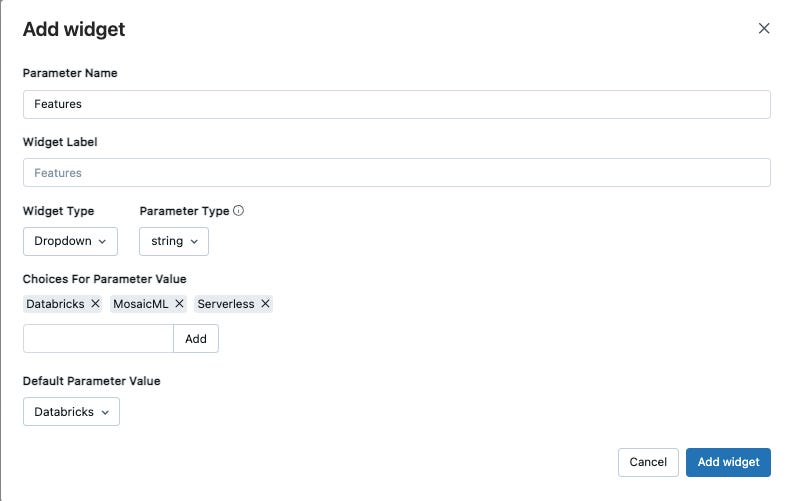The width and height of the screenshot is (790, 501).
Task: Click the Add choice button
Action: point(196,339)
